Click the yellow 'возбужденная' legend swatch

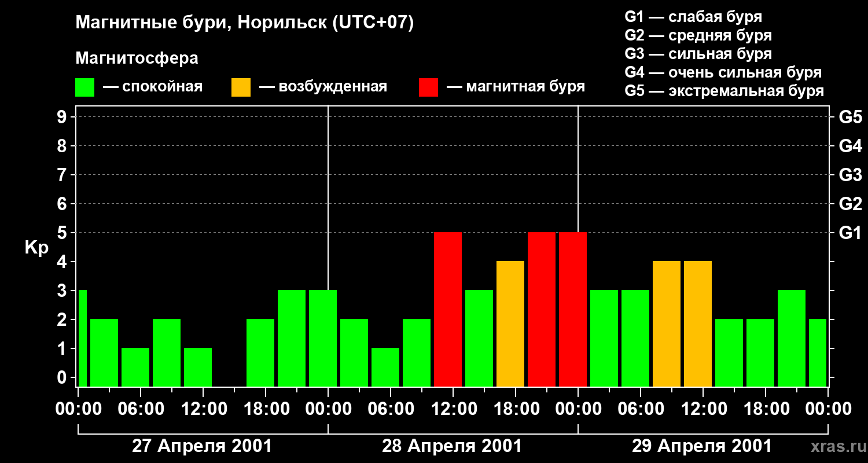pos(241,87)
